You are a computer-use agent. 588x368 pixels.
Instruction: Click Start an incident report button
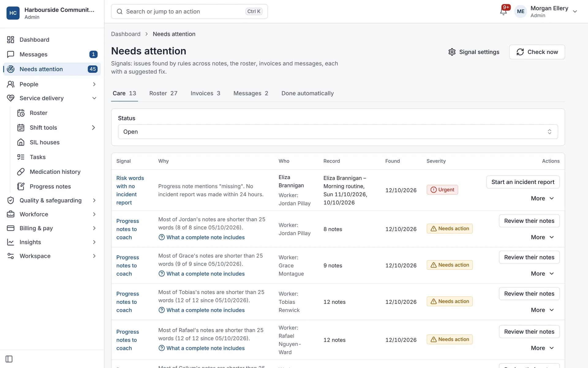click(523, 182)
